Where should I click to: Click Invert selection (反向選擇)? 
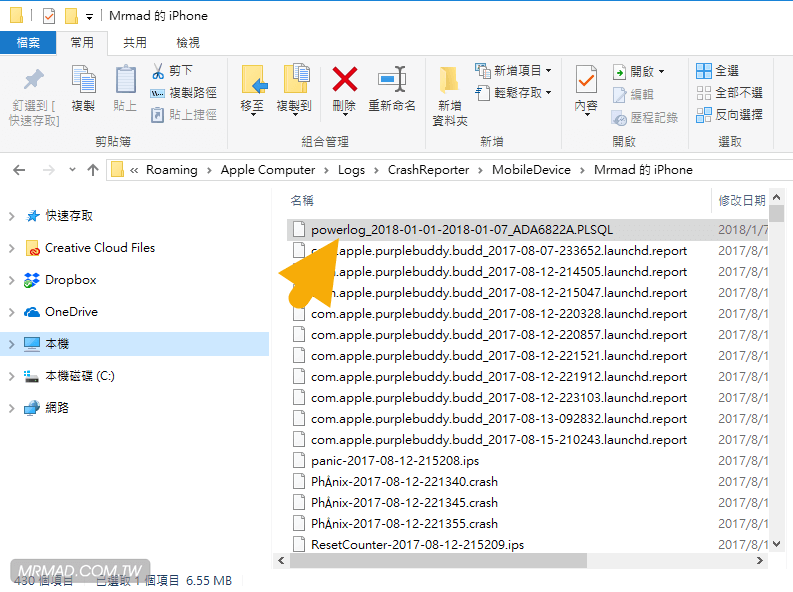click(729, 115)
